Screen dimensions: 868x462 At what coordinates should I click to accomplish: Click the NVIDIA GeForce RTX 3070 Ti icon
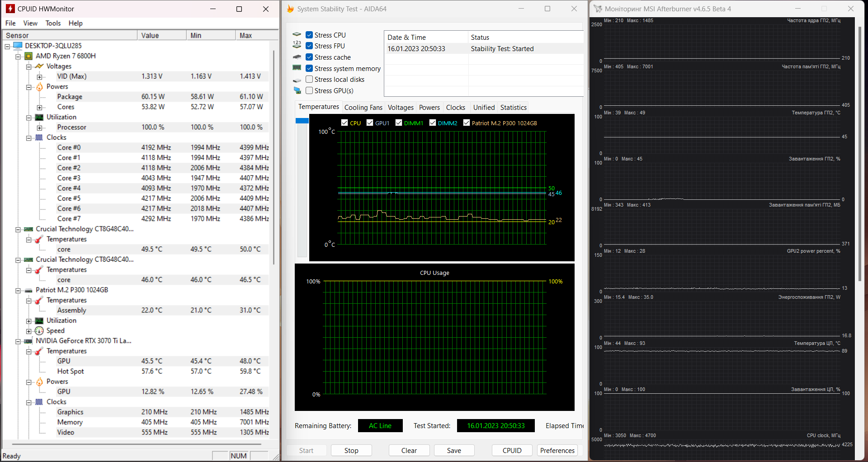28,341
